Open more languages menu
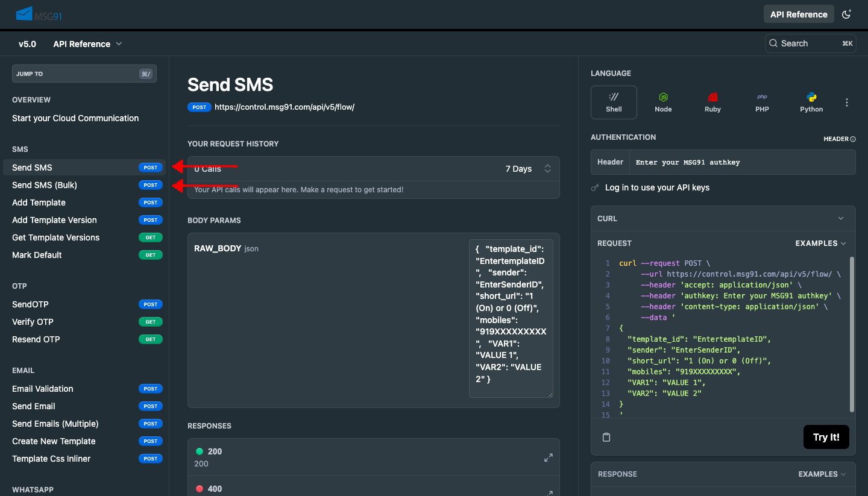The height and width of the screenshot is (496, 868). [846, 102]
